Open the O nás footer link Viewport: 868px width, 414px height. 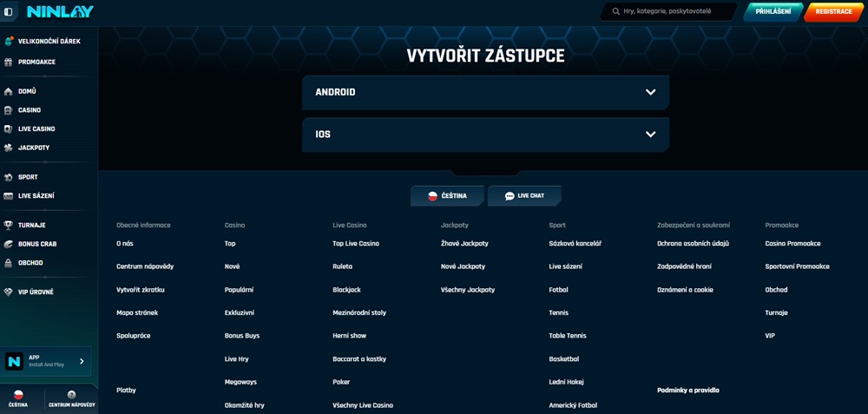pos(124,244)
